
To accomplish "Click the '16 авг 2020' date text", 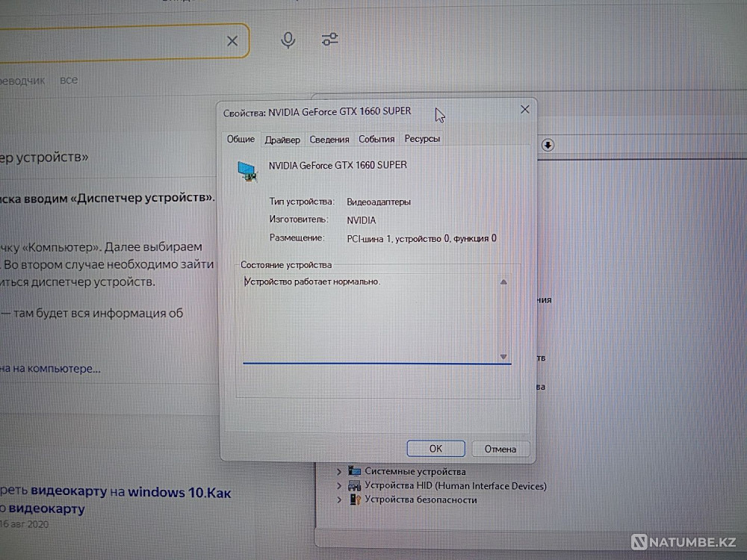I will click(x=25, y=524).
